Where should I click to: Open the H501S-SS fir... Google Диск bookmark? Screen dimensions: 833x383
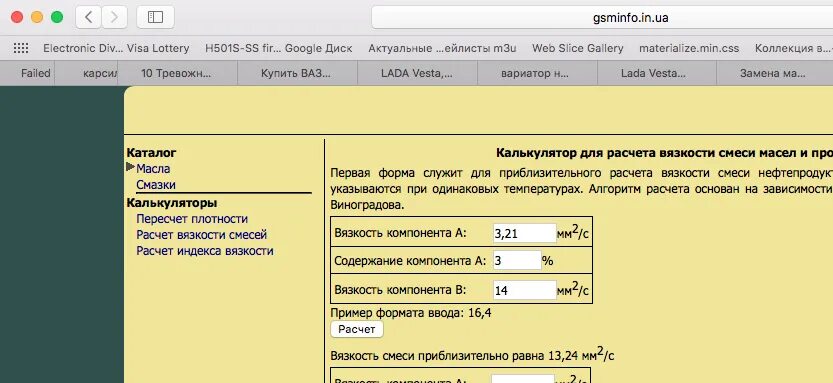(278, 48)
